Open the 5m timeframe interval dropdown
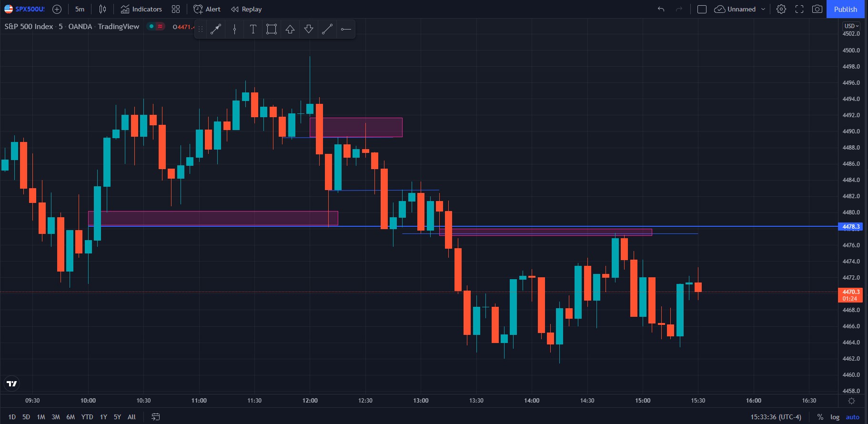 tap(80, 9)
